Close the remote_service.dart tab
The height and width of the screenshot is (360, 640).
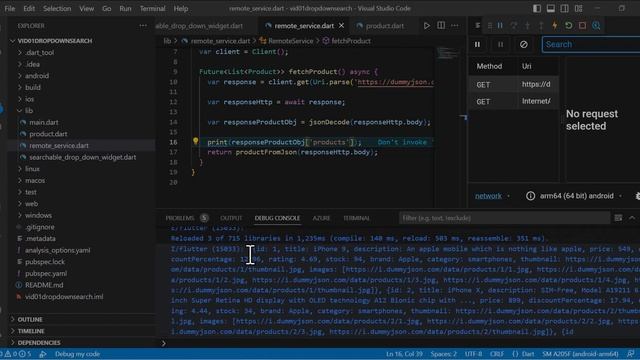(342, 25)
